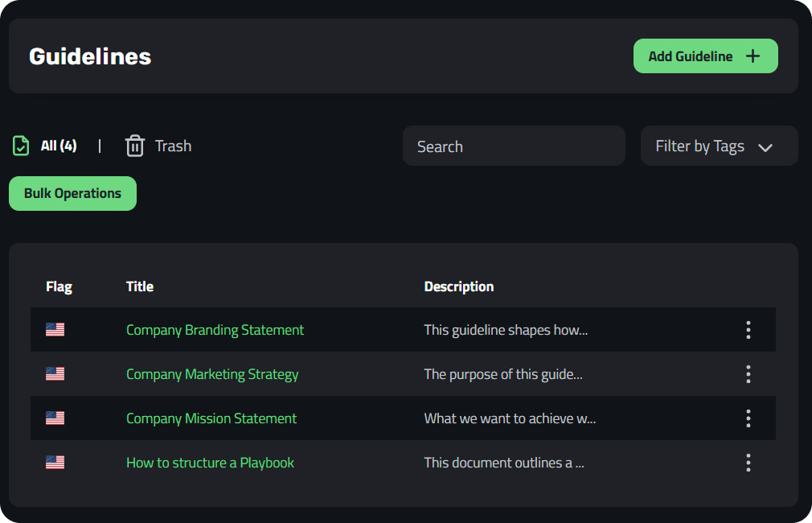Screen dimensions: 812x523
Task: Open three-dot menu for Company Marketing Strategy
Action: pos(748,374)
